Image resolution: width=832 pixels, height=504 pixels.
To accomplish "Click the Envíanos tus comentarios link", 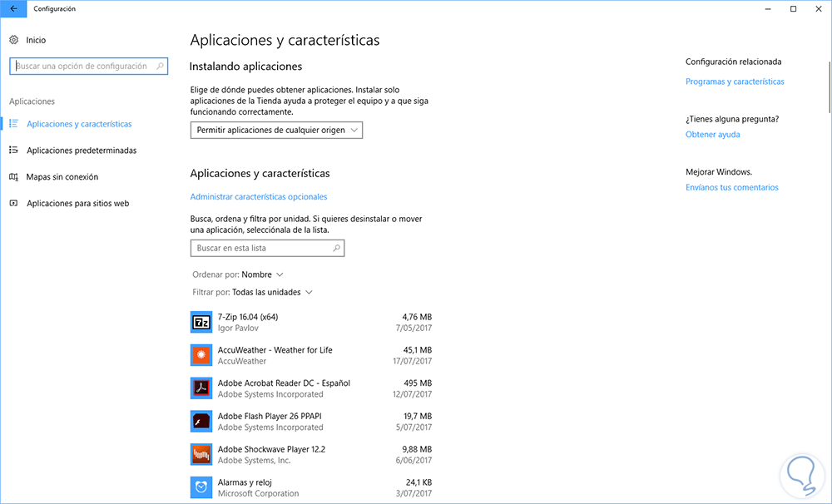I will click(731, 187).
